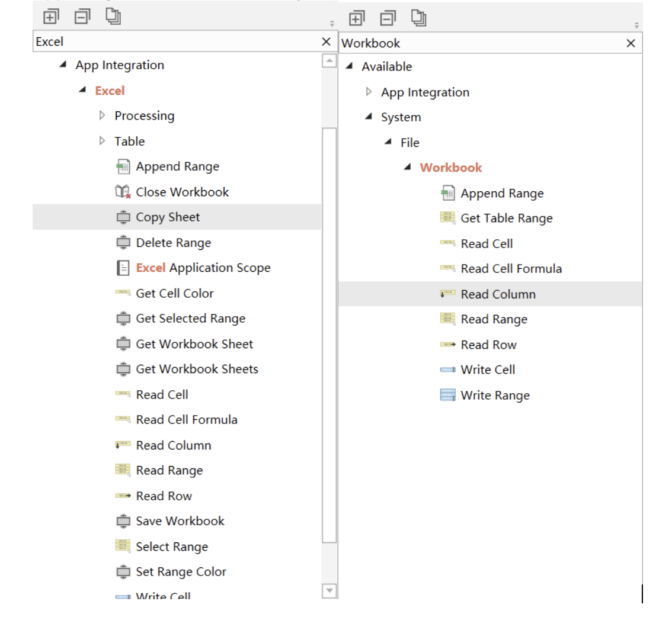Click scrollbar thumb in Excel panel
This screenshot has height=617, width=672.
(329, 335)
